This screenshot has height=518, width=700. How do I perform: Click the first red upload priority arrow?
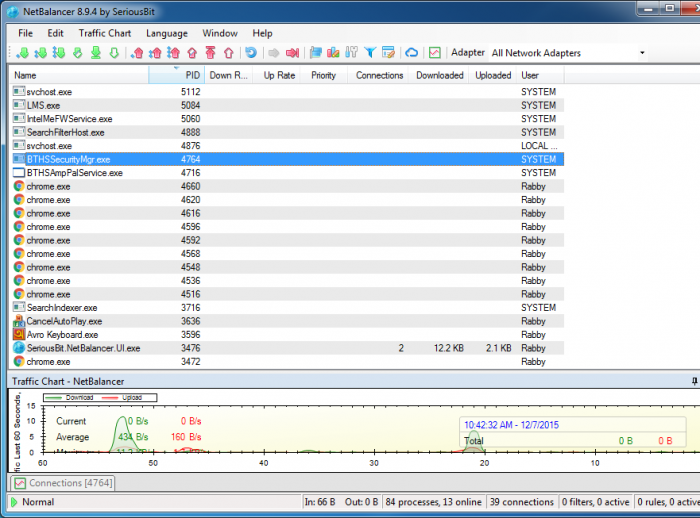click(x=139, y=53)
